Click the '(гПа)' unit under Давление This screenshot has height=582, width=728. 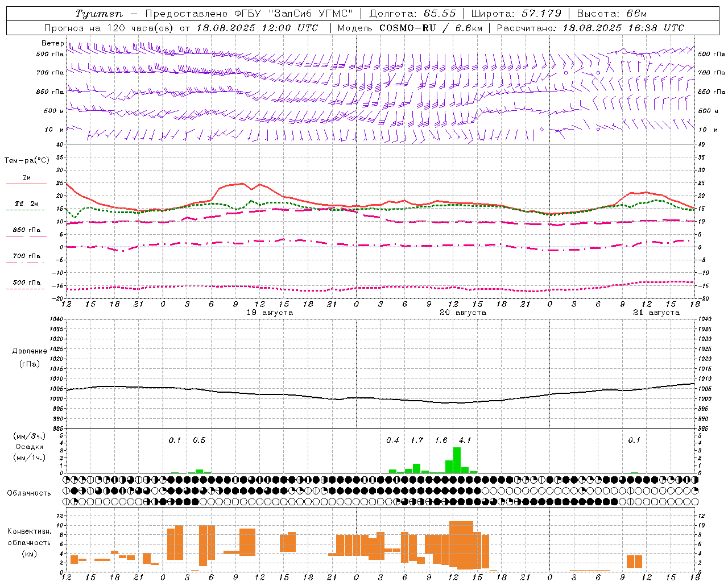(30, 364)
